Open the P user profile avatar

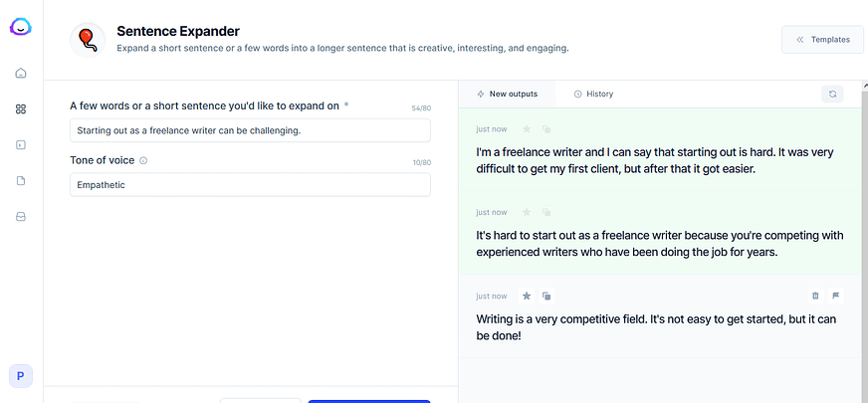(20, 376)
